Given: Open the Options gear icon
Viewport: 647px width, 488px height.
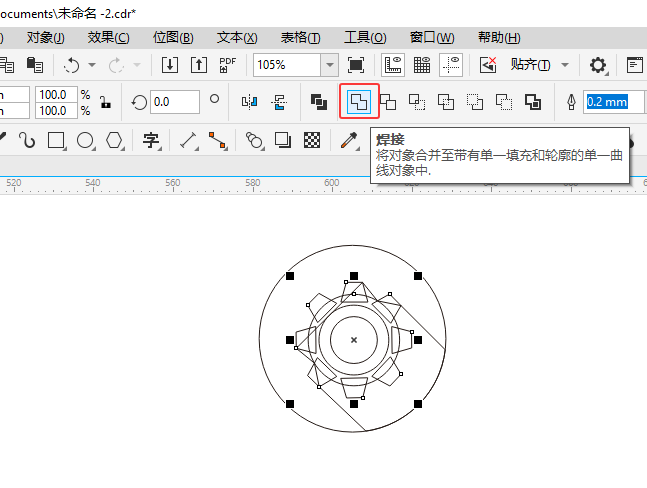Looking at the screenshot, I should coord(598,65).
